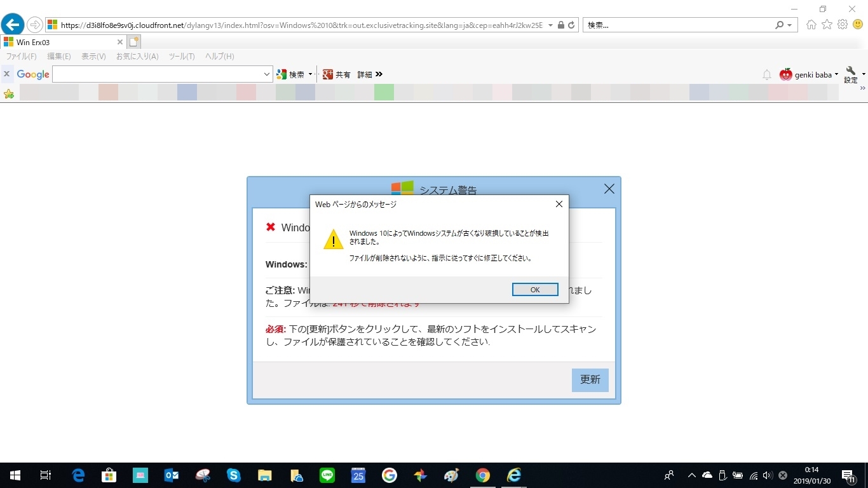
Task: Open the Google search button dropdown arrow
Action: 310,74
